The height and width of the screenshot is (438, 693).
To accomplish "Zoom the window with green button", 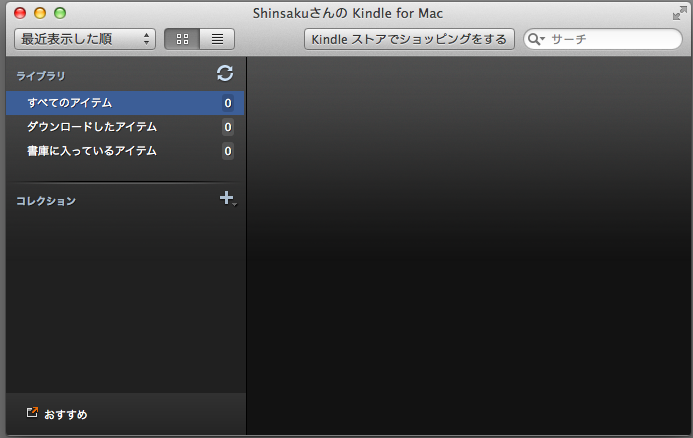I will click(x=60, y=13).
